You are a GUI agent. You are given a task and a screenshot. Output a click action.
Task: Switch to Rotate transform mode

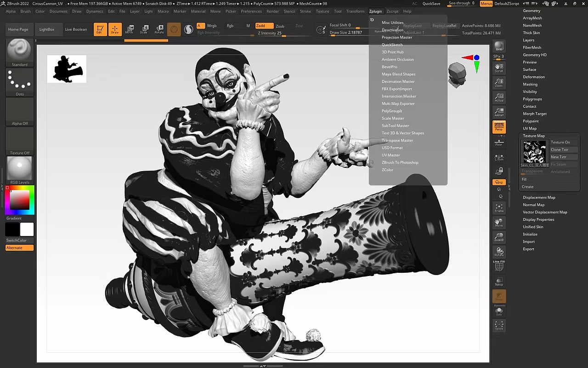(x=159, y=29)
